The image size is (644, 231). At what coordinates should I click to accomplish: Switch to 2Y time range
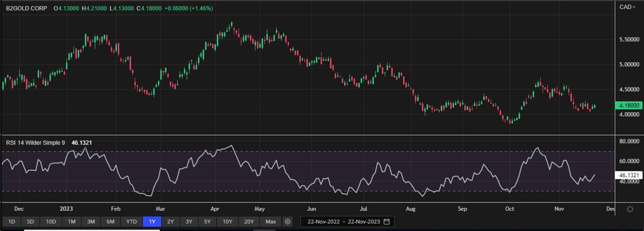pyautogui.click(x=170, y=221)
